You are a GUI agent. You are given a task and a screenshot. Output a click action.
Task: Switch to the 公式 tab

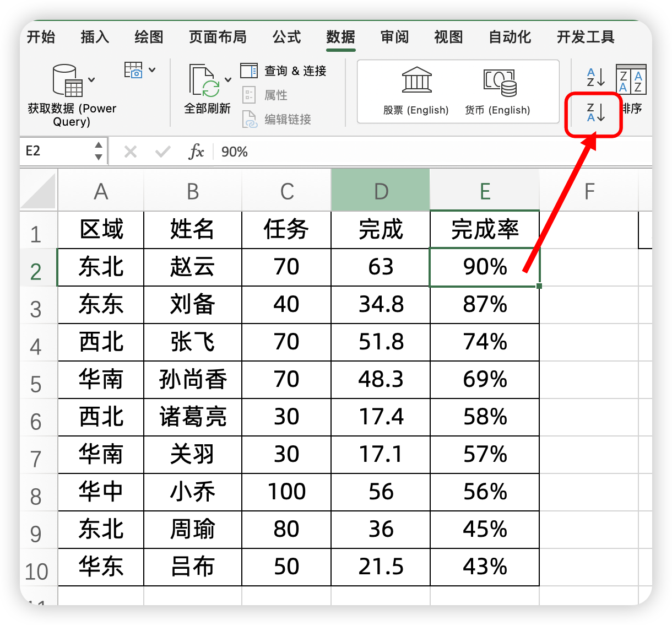(286, 37)
